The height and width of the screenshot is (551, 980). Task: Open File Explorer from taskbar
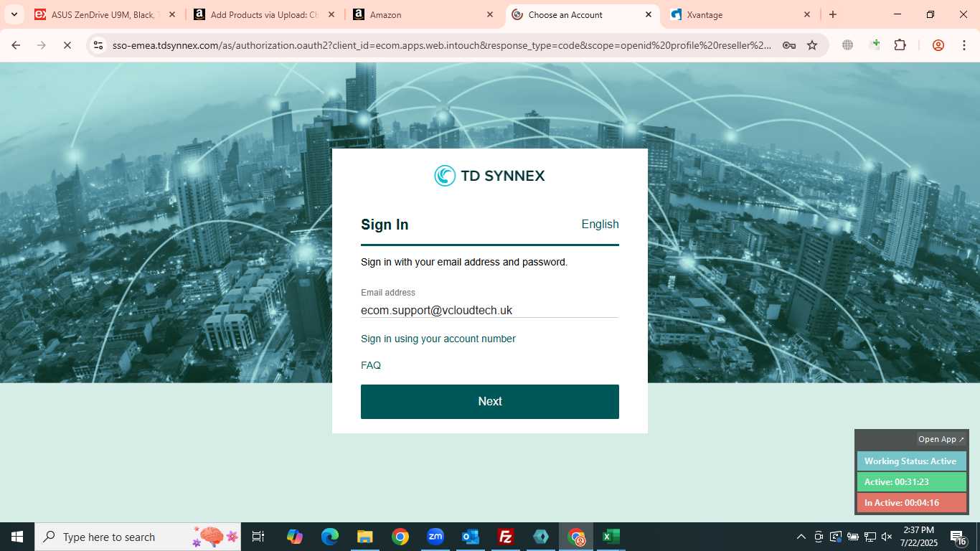(365, 537)
